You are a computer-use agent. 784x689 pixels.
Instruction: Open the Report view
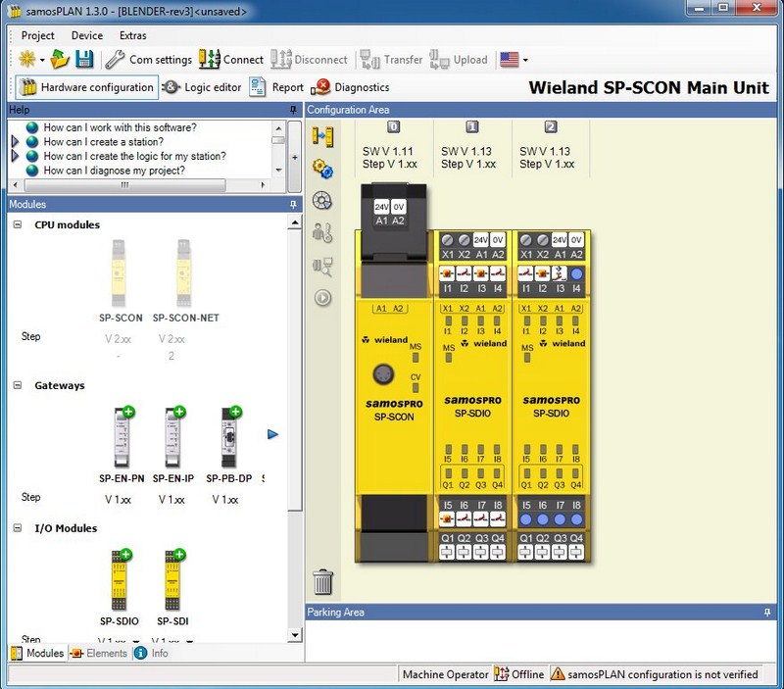tap(276, 87)
